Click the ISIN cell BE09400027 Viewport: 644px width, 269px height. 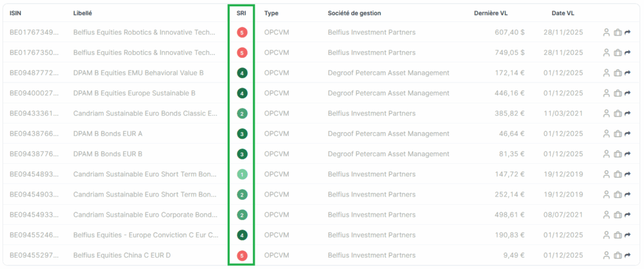[34, 93]
